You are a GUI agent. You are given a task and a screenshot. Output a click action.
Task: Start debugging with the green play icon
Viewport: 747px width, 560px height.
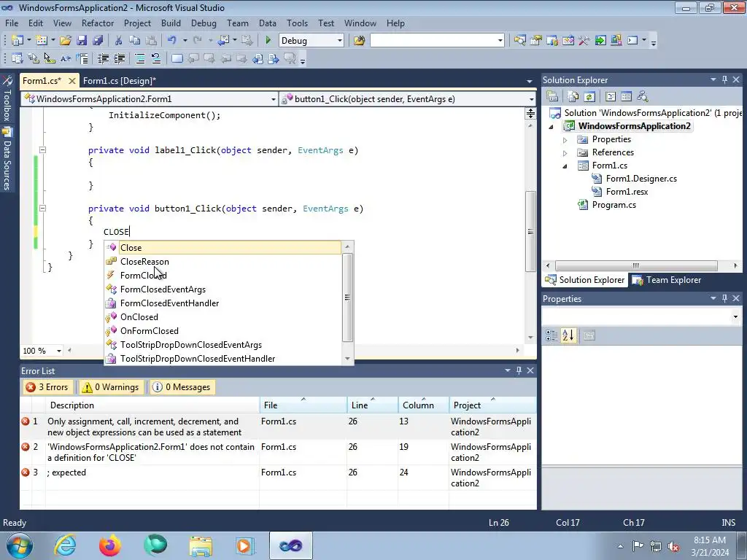(268, 41)
